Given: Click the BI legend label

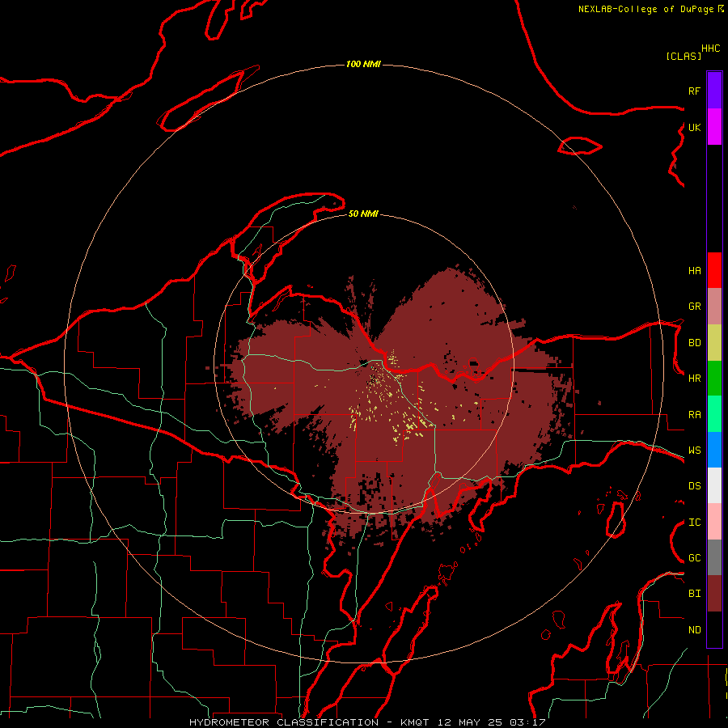Looking at the screenshot, I should [x=695, y=594].
